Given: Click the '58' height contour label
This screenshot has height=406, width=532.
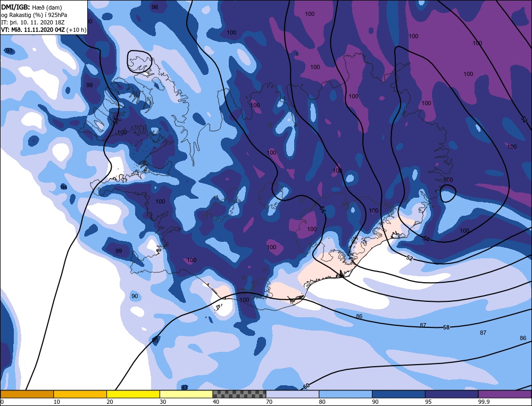Looking at the screenshot, I should (446, 327).
